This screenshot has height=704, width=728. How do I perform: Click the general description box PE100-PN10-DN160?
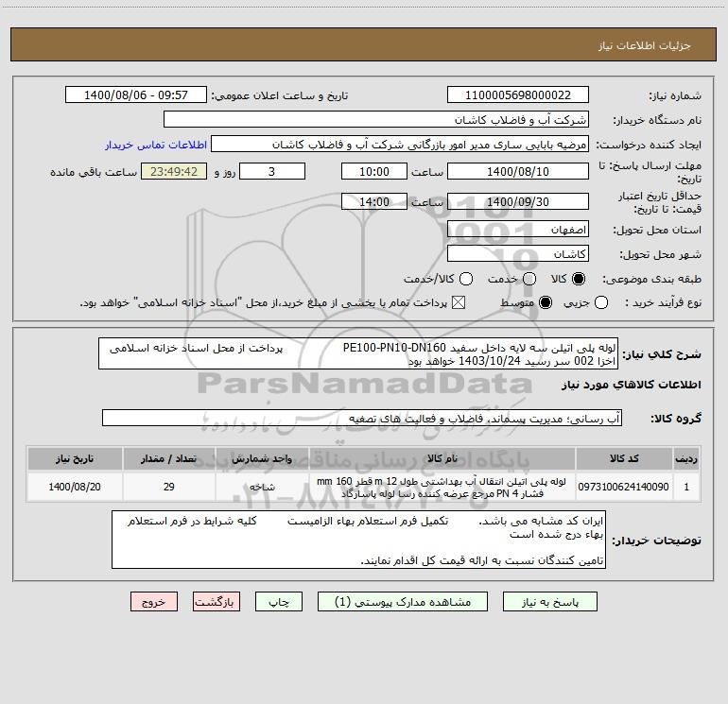click(358, 354)
